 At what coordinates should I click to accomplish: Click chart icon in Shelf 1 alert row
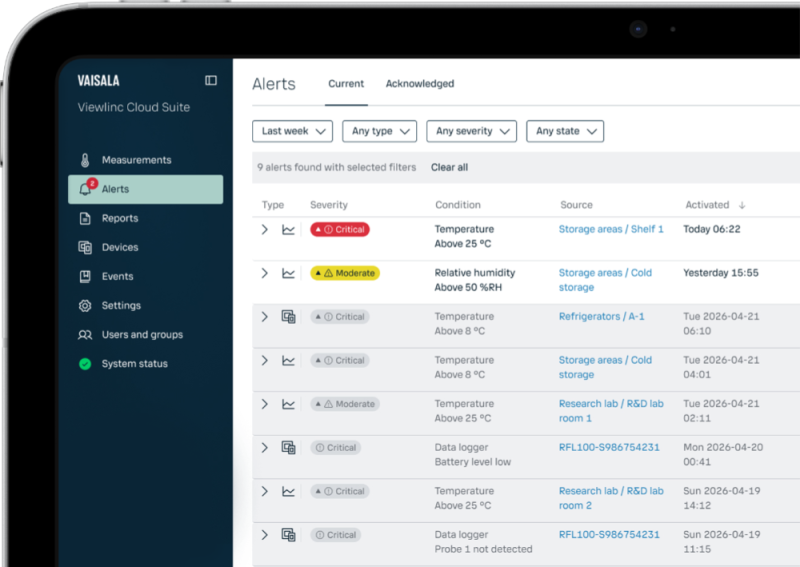288,230
